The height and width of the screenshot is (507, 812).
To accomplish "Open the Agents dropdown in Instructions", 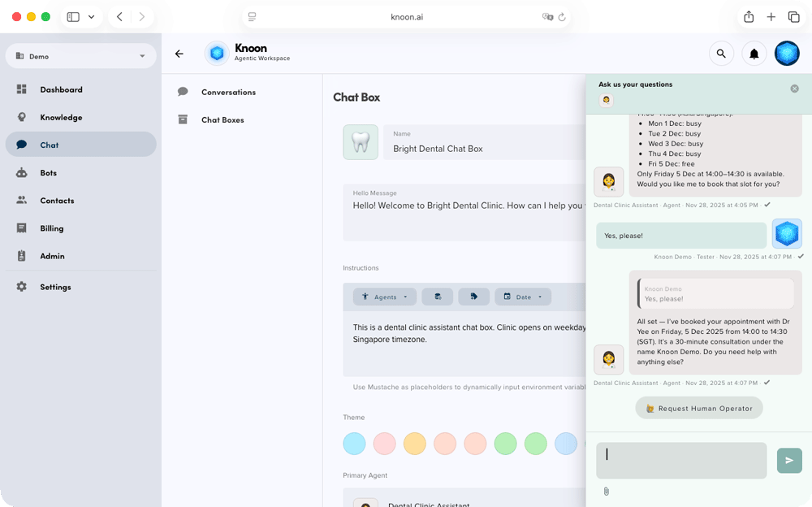I will (385, 297).
